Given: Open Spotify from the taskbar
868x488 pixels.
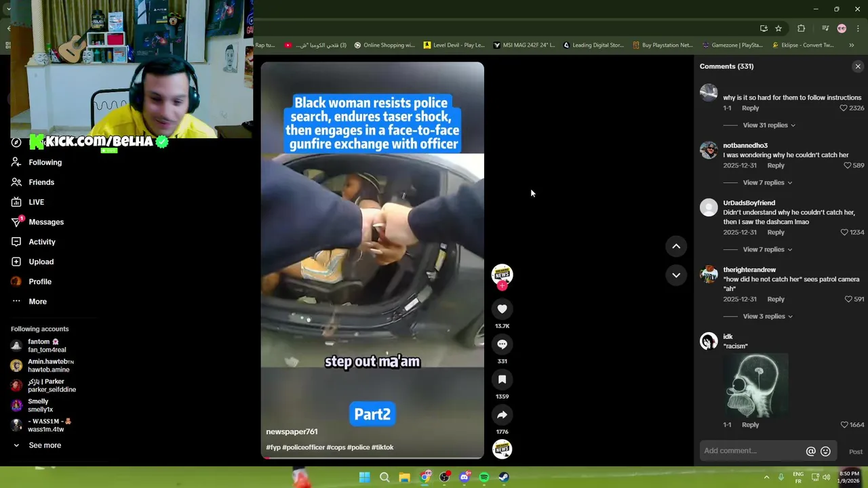Looking at the screenshot, I should pyautogui.click(x=484, y=477).
